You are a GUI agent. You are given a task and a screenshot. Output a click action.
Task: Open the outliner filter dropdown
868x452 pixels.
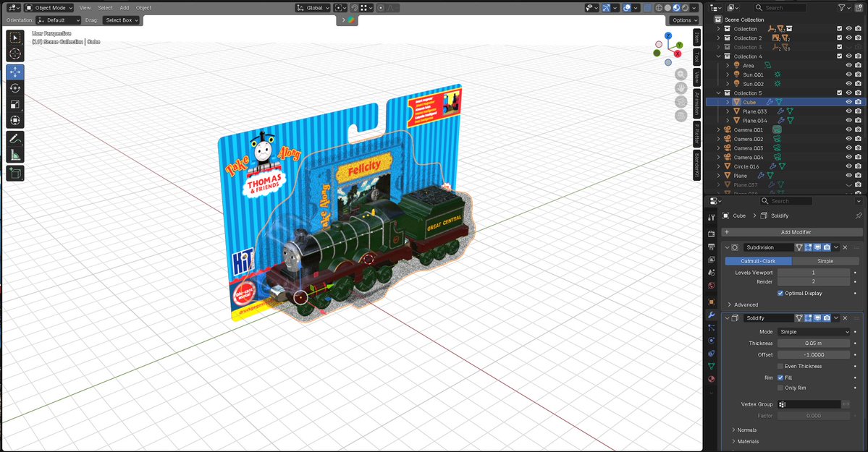[x=845, y=8]
